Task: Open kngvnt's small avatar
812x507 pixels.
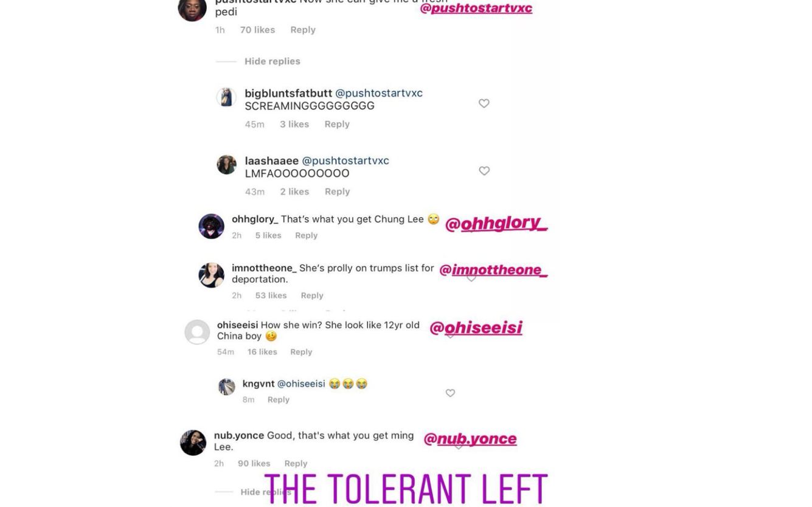Action: [226, 387]
